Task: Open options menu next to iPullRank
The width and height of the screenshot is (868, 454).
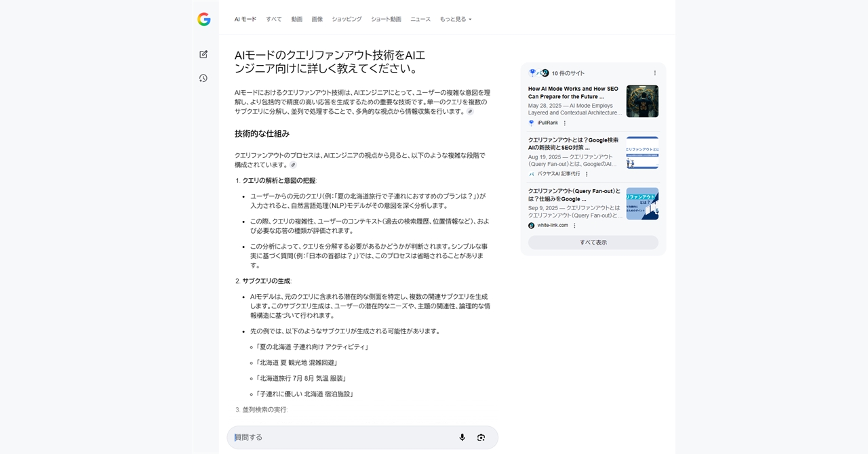Action: tap(564, 123)
